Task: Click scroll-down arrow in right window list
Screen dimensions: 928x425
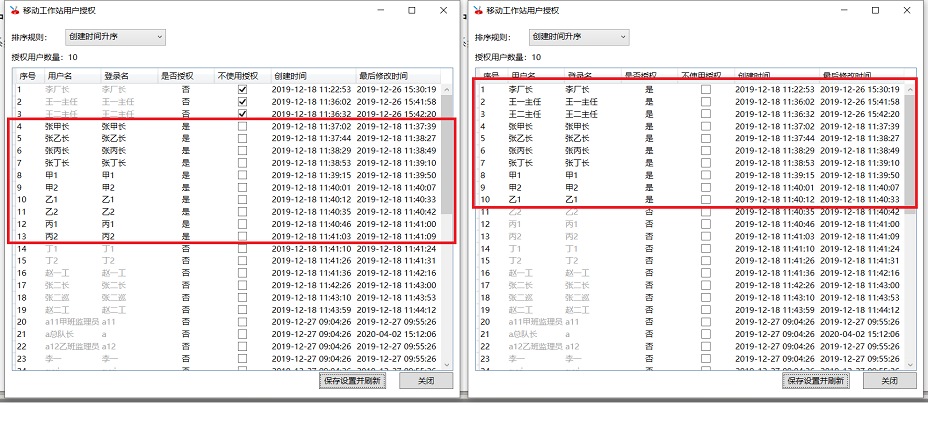Action: [x=912, y=363]
